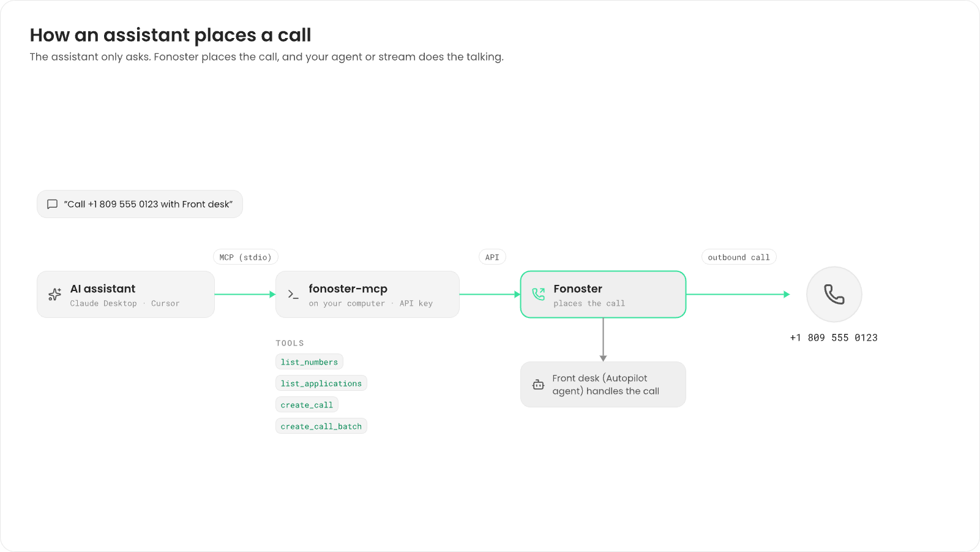Click the "Fonoster" card title
The image size is (980, 552).
coord(578,289)
